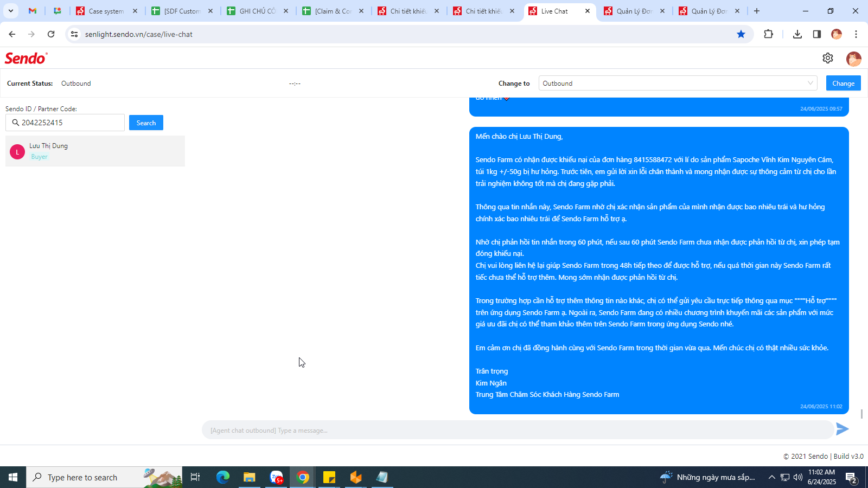This screenshot has width=868, height=488.
Task: Open the Gmail pinned tab
Action: click(x=33, y=11)
